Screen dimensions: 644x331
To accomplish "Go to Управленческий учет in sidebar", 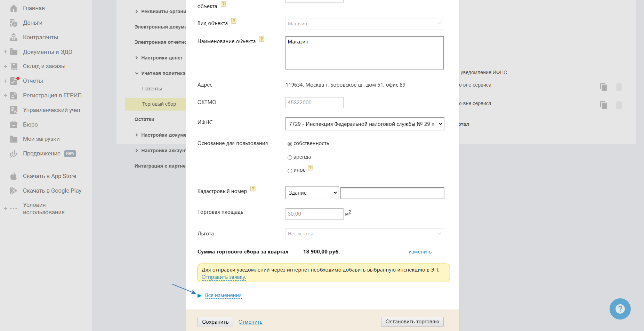I will click(51, 110).
